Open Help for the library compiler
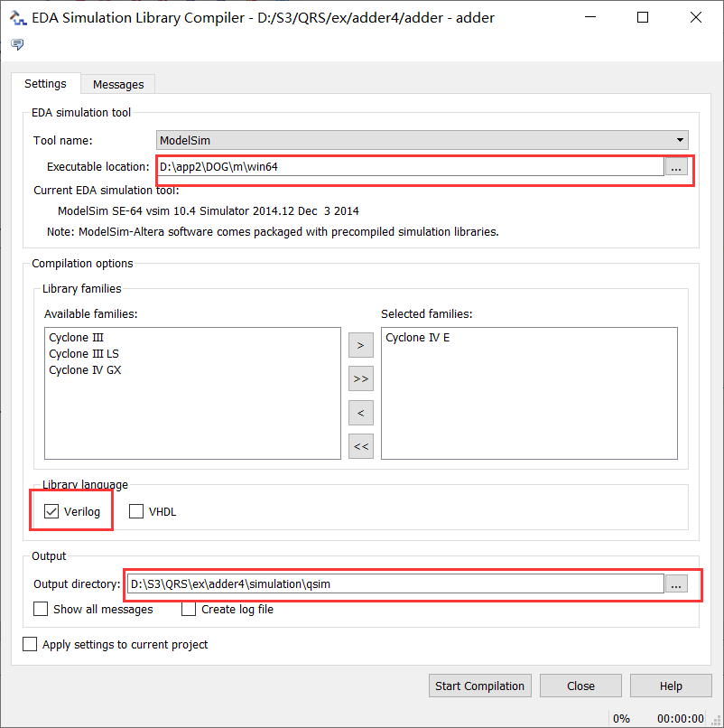Image resolution: width=724 pixels, height=728 pixels. 671,686
